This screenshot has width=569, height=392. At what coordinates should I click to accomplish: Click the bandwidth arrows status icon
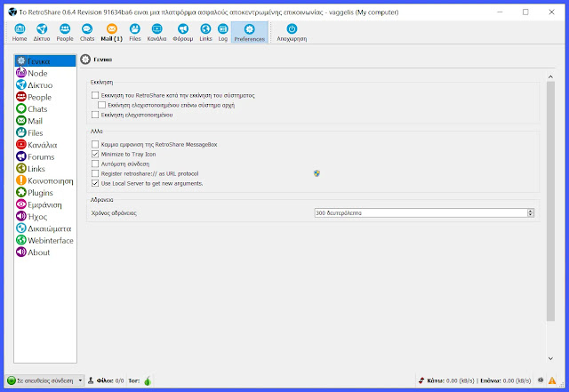coord(421,380)
